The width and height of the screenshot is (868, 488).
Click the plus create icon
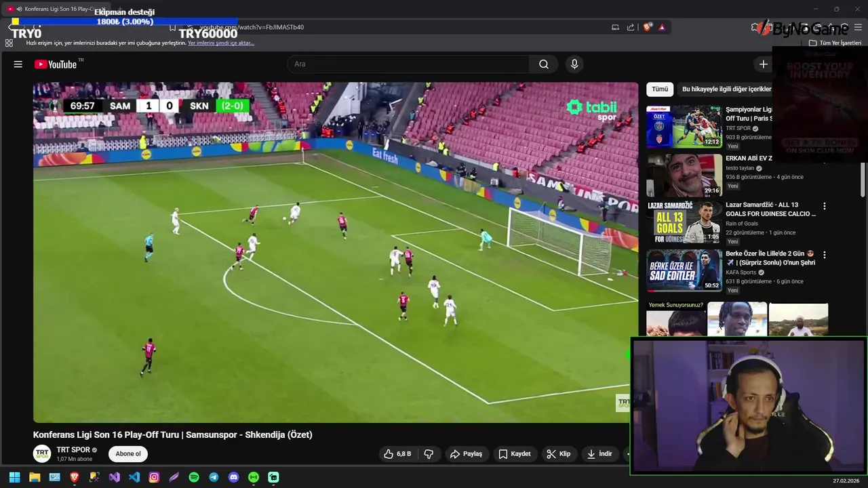(764, 64)
